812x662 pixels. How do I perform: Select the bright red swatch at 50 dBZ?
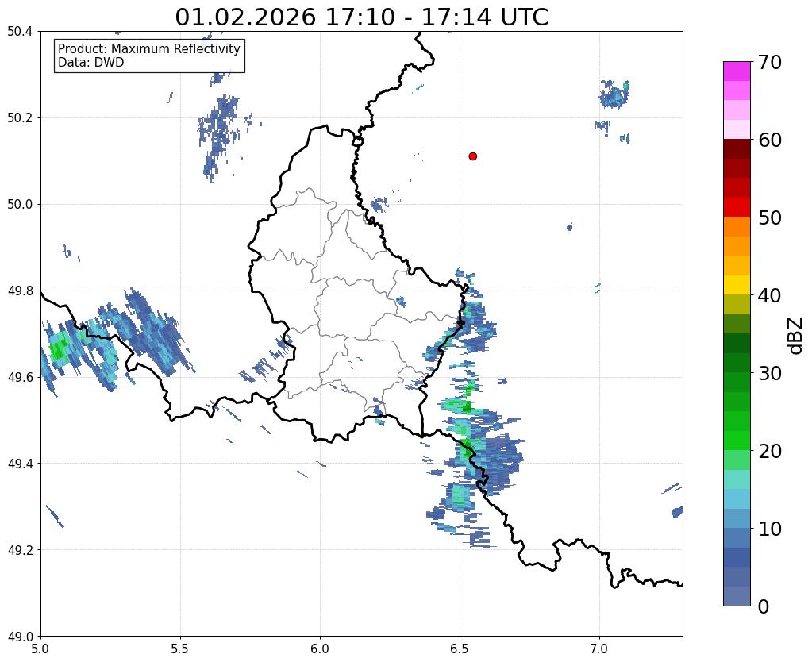point(737,207)
